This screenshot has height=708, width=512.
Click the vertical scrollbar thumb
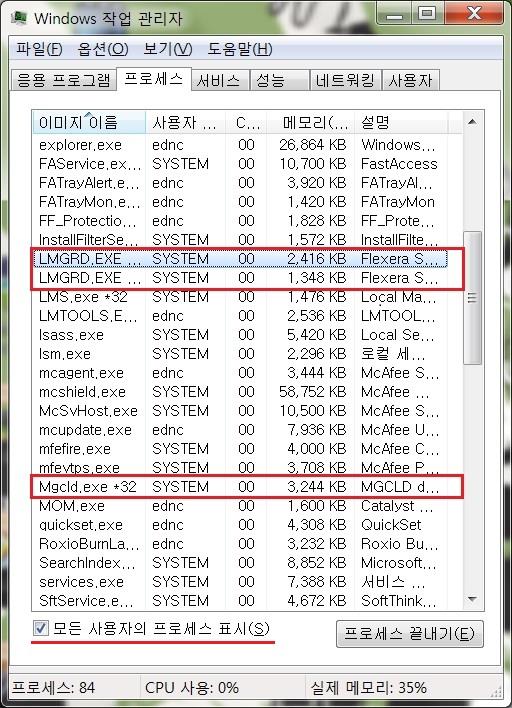point(472,298)
